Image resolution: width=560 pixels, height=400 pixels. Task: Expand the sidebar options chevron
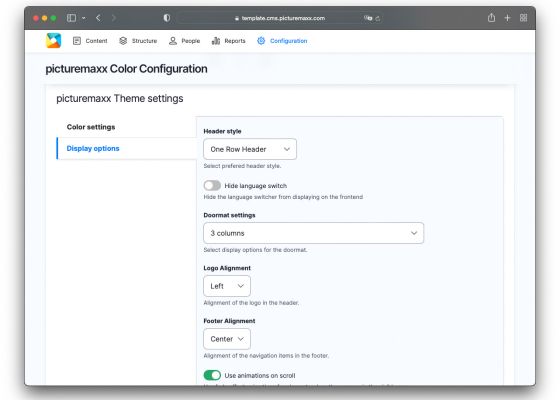pos(84,18)
